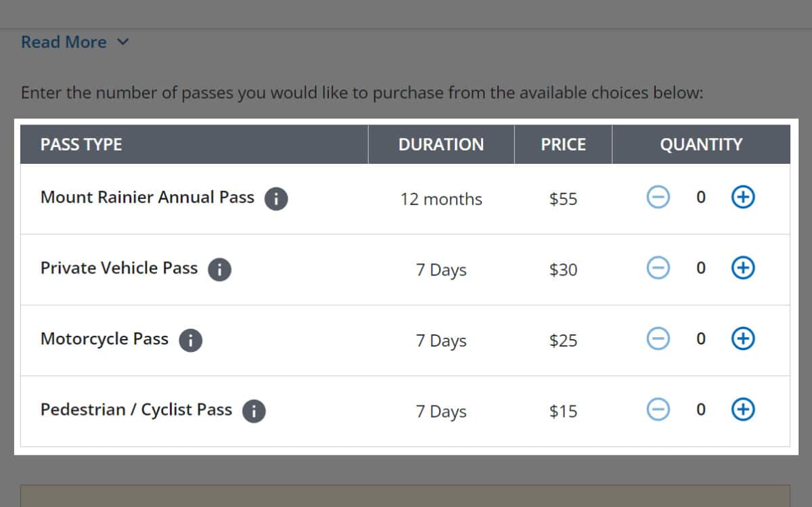Viewport: 812px width, 507px height.
Task: Decrease Pedestrian / Cyclist Pass quantity
Action: 658,409
